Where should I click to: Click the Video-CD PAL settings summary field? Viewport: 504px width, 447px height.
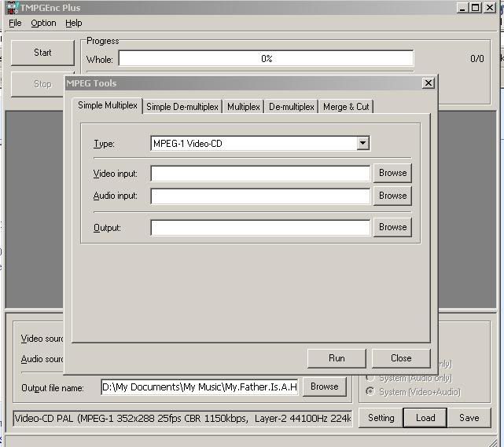tap(182, 419)
